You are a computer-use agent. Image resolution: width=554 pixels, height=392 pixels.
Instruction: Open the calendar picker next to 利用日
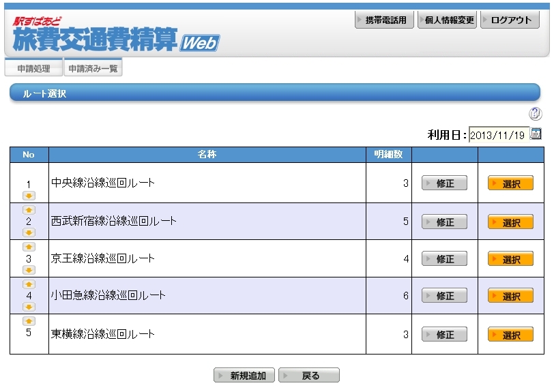(x=536, y=134)
